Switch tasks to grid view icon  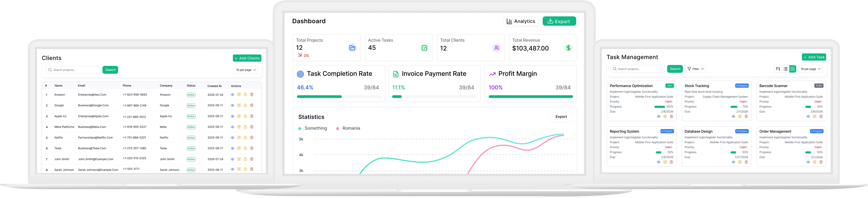click(793, 69)
